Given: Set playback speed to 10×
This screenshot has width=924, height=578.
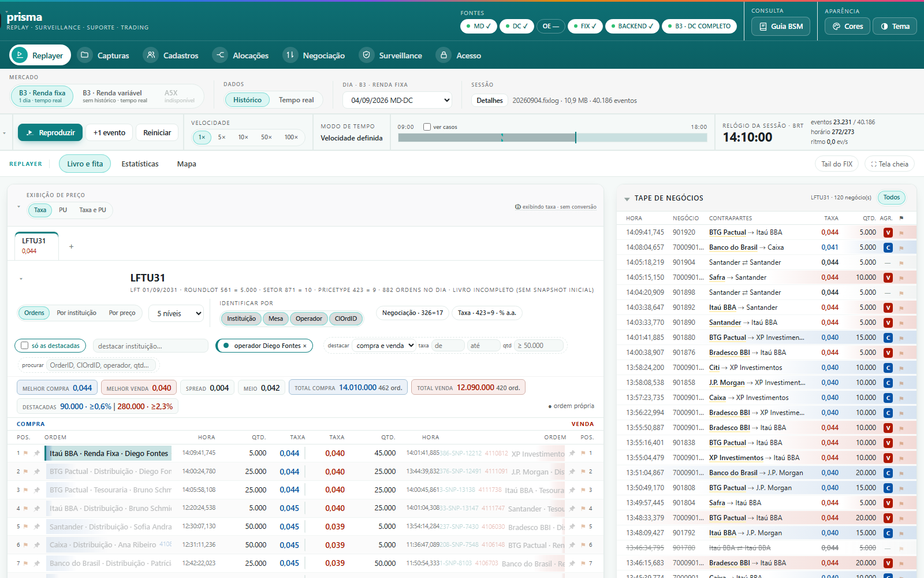Looking at the screenshot, I should [x=243, y=137].
